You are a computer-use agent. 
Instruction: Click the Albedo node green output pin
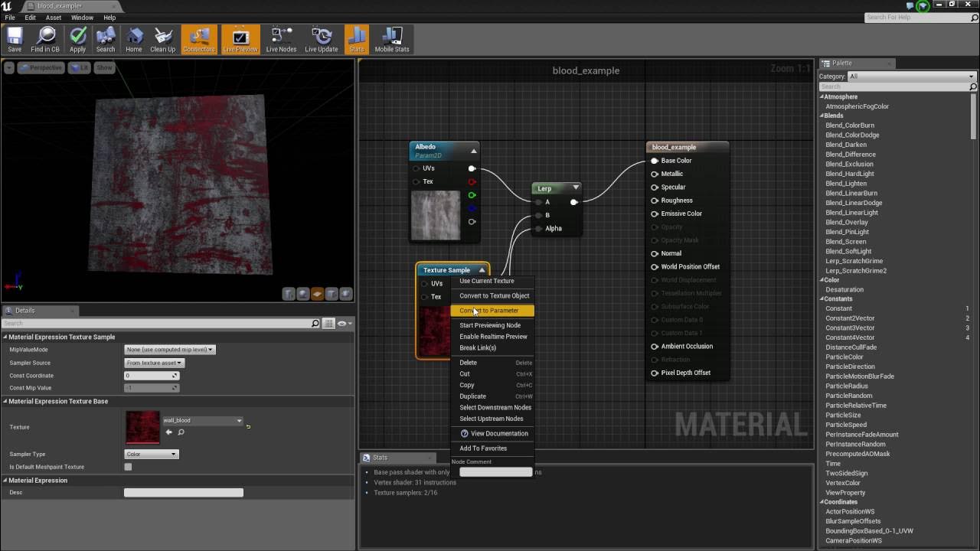coord(472,195)
